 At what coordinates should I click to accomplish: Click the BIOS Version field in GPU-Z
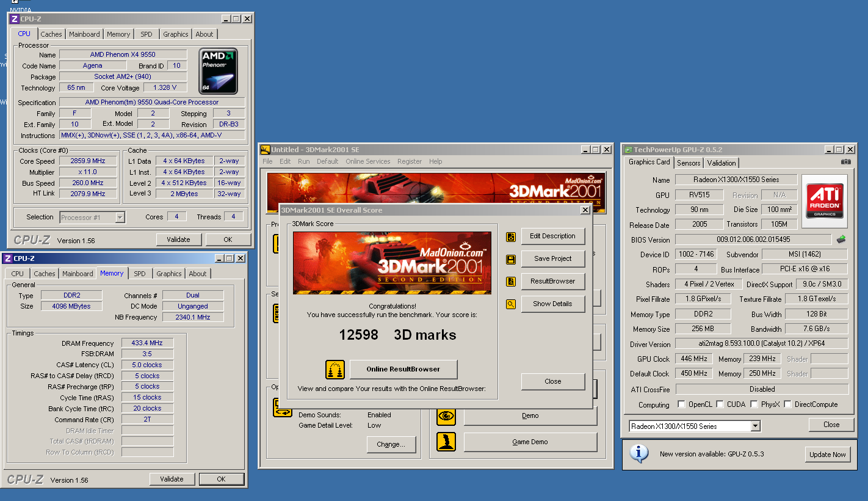coord(753,240)
